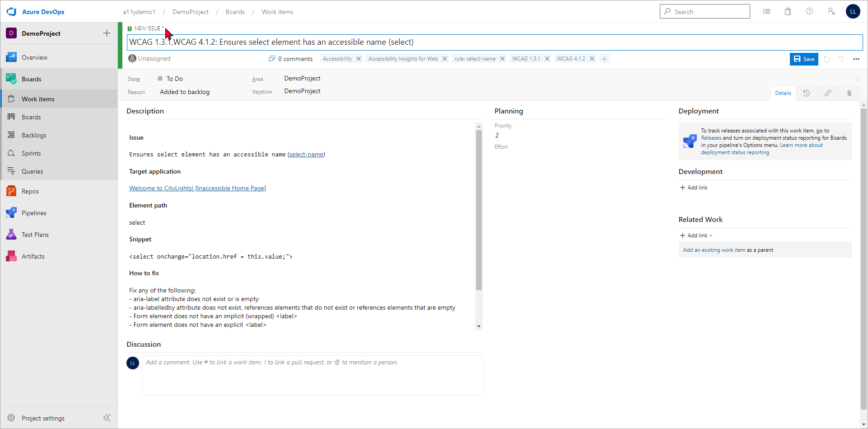The width and height of the screenshot is (868, 429).
Task: Select Work items in sidebar
Action: (59, 99)
